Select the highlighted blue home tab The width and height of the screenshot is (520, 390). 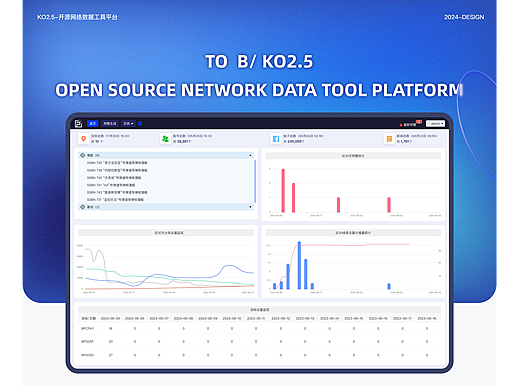point(92,124)
